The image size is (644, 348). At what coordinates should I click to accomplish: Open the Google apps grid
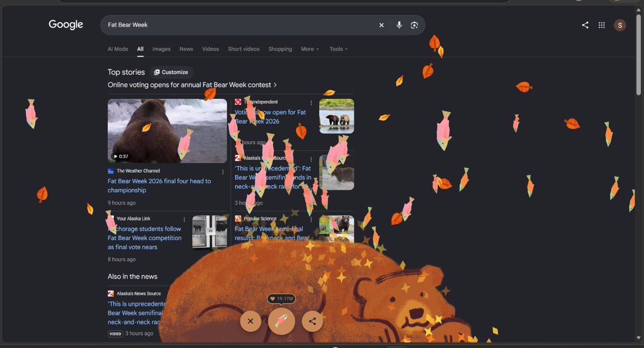click(601, 25)
